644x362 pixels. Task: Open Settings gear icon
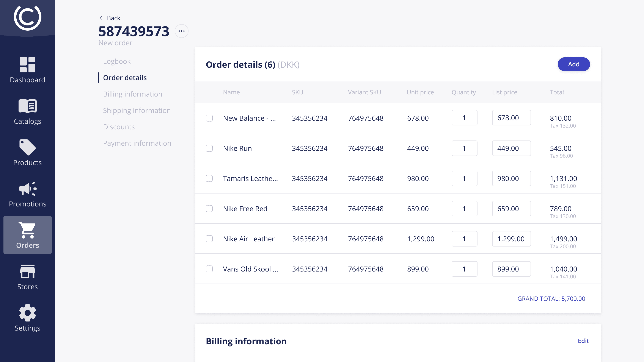pos(28,313)
